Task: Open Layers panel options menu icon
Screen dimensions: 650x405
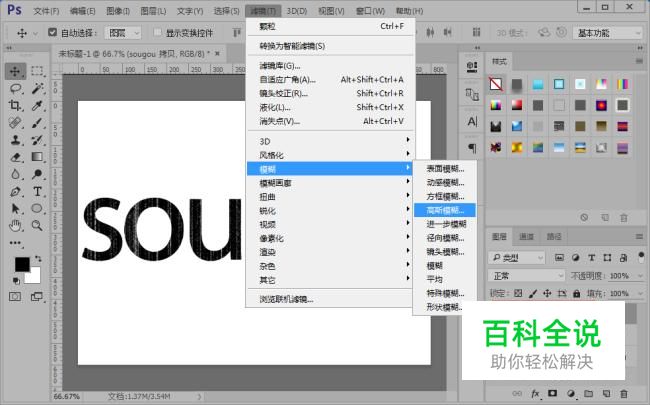Action: click(639, 236)
